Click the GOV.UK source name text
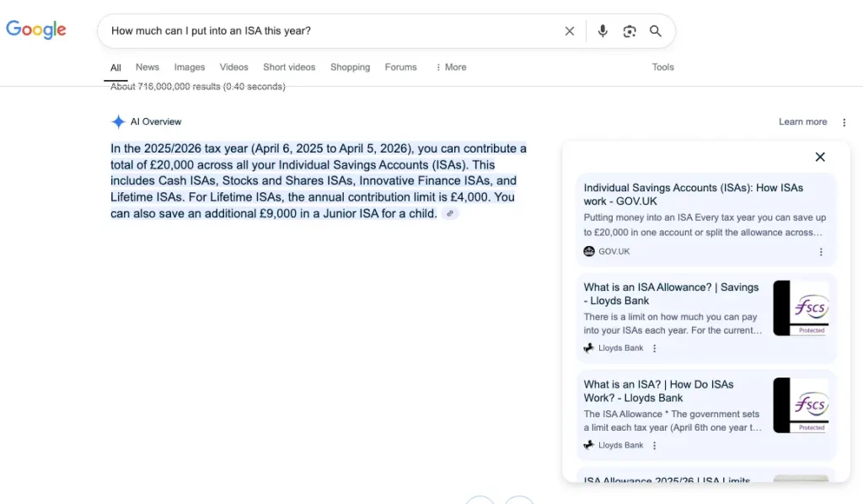Screen dimensions: 863x504 pyautogui.click(x=614, y=251)
